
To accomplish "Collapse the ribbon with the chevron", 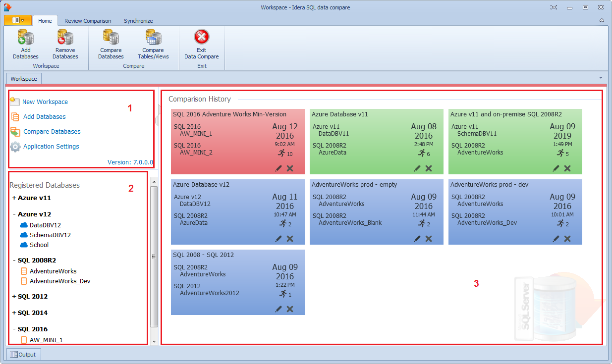I will pyautogui.click(x=602, y=20).
